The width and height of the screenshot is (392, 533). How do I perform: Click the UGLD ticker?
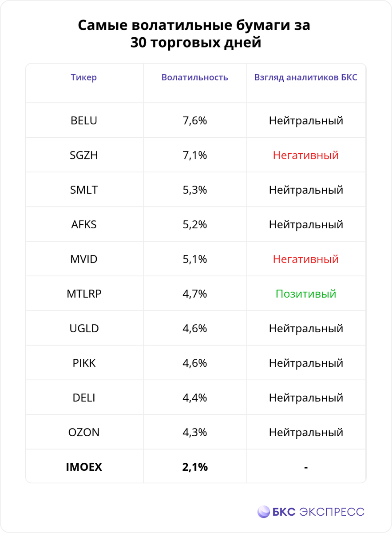point(84,328)
